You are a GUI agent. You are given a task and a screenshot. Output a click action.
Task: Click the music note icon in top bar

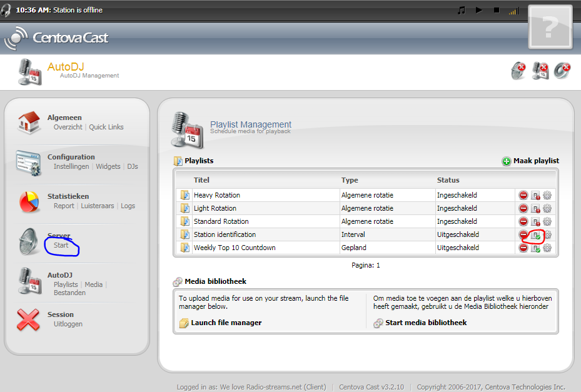(462, 10)
